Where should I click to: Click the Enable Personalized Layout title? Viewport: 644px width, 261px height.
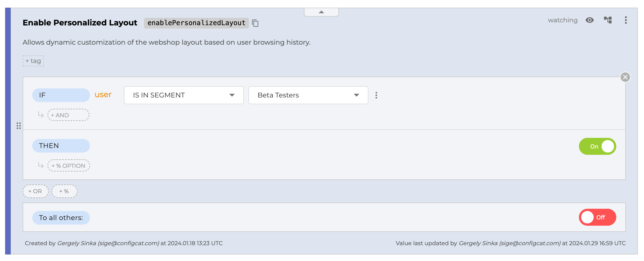(80, 23)
